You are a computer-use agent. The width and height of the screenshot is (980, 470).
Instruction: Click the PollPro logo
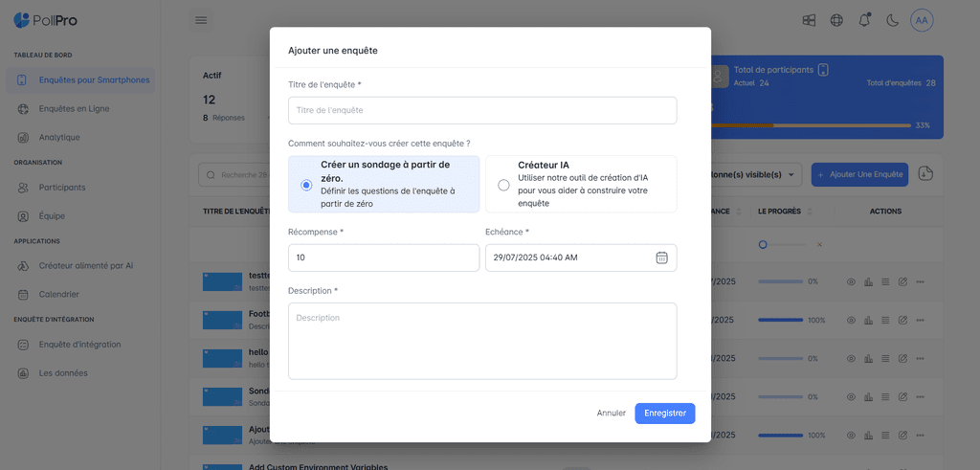pyautogui.click(x=45, y=21)
